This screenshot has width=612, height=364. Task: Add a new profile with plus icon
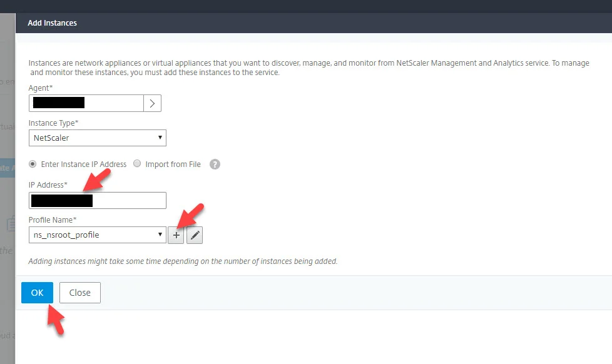point(176,235)
